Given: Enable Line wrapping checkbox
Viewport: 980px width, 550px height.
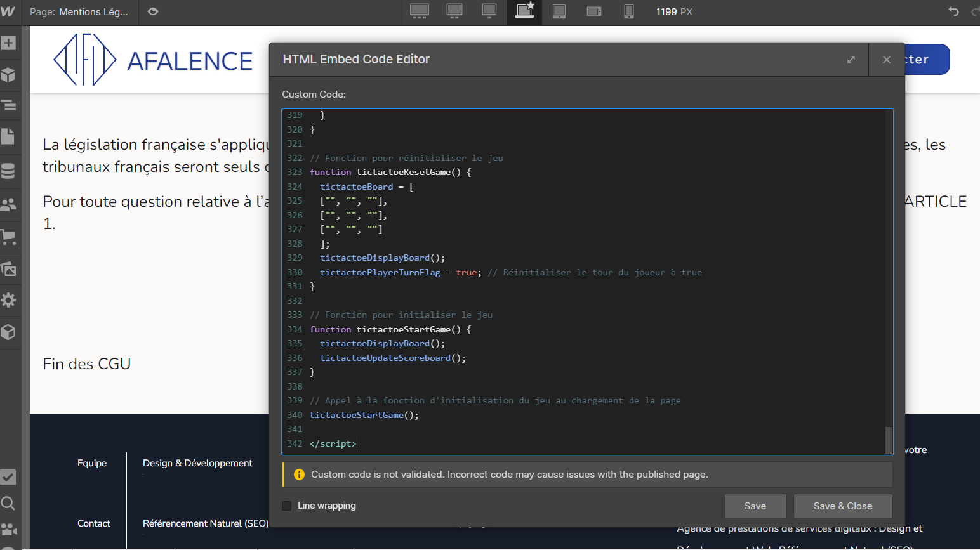Looking at the screenshot, I should 287,506.
